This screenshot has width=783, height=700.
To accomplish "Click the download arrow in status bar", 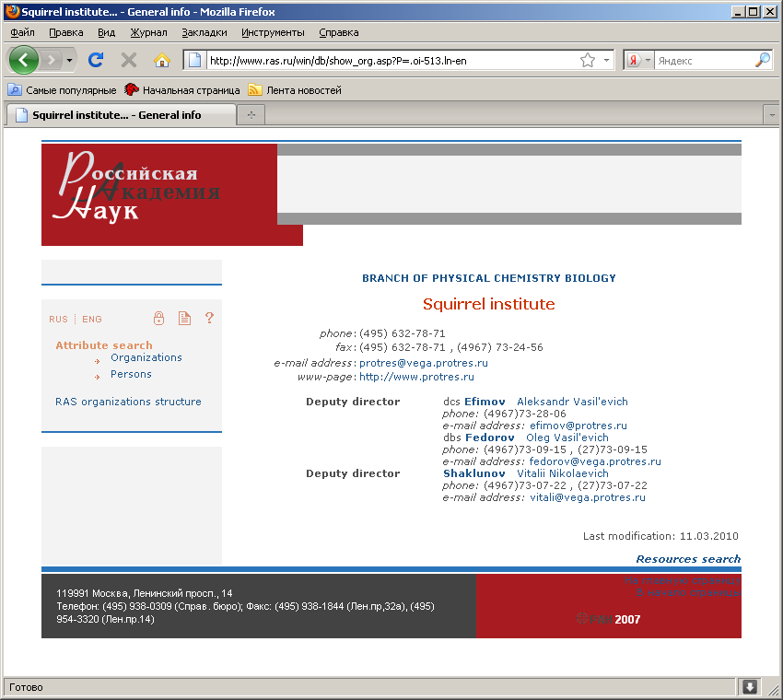I will point(750,687).
